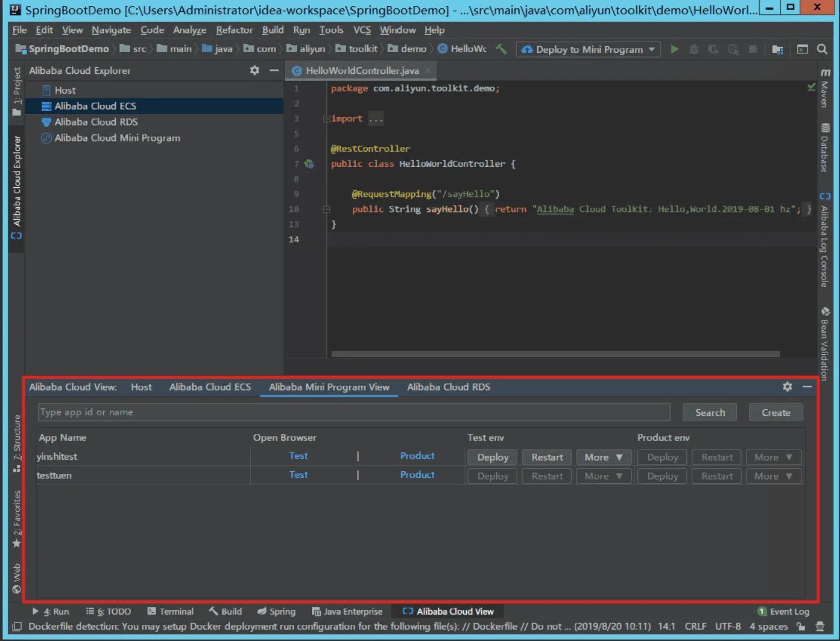Click the Search button
The height and width of the screenshot is (641, 840).
pos(710,412)
